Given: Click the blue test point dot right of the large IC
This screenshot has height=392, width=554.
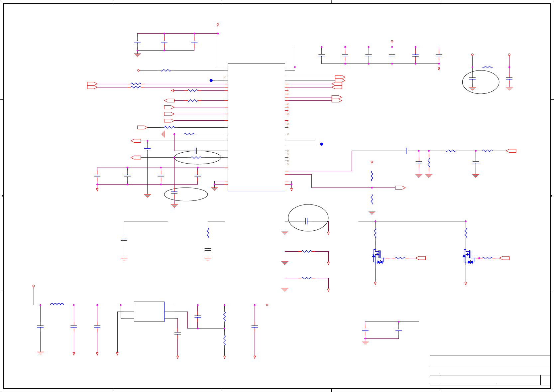Looking at the screenshot, I should point(322,144).
